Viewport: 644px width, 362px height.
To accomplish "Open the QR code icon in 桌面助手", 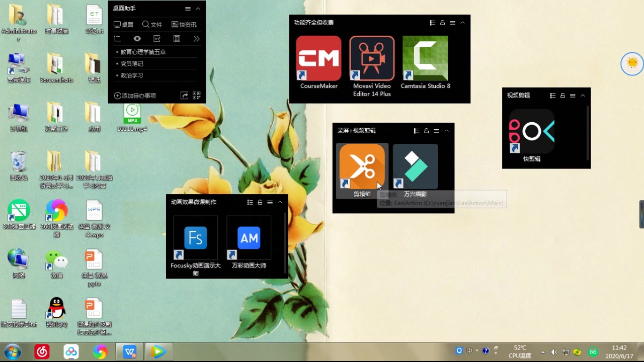I will [196, 96].
